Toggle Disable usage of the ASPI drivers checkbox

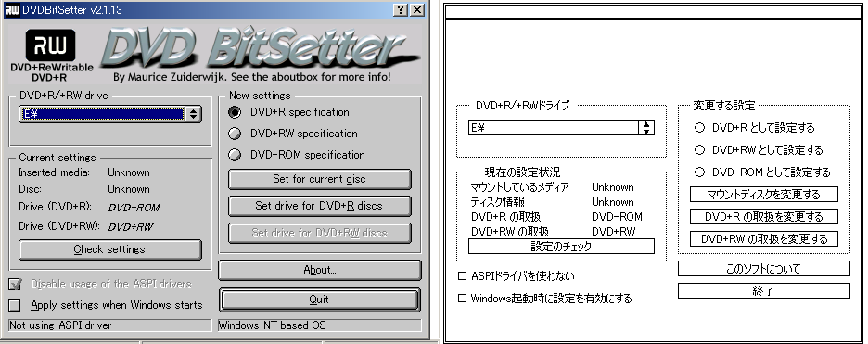[x=15, y=285]
